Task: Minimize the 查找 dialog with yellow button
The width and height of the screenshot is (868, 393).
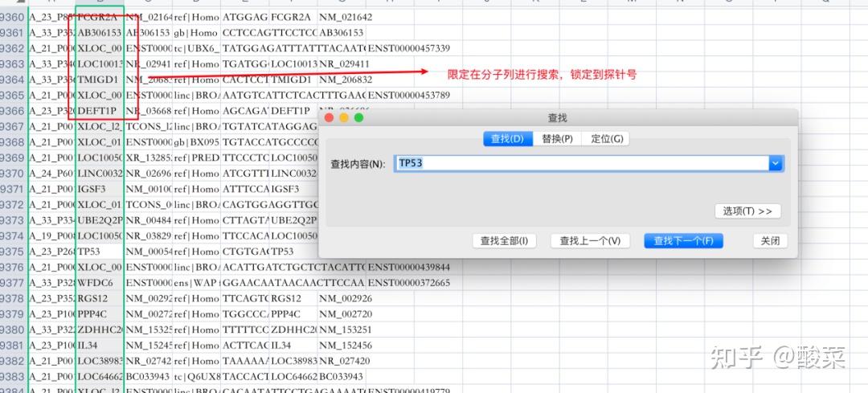Action: click(x=344, y=118)
